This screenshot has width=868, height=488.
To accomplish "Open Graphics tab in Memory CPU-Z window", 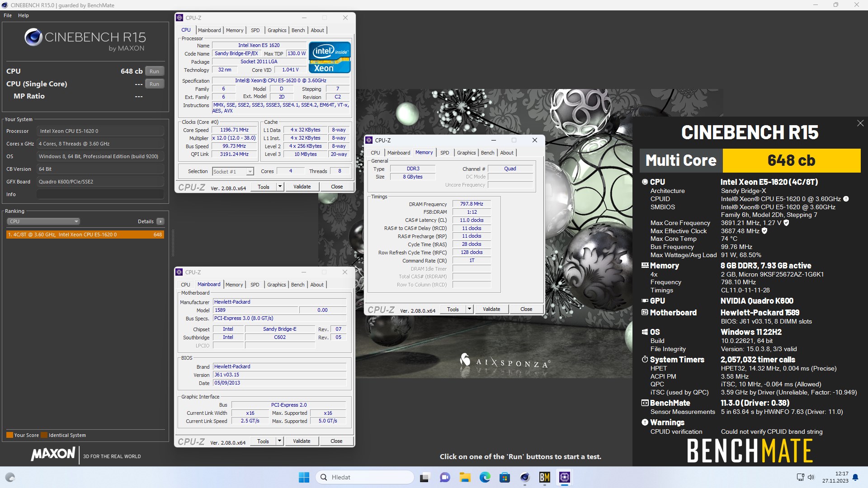I will (x=467, y=153).
